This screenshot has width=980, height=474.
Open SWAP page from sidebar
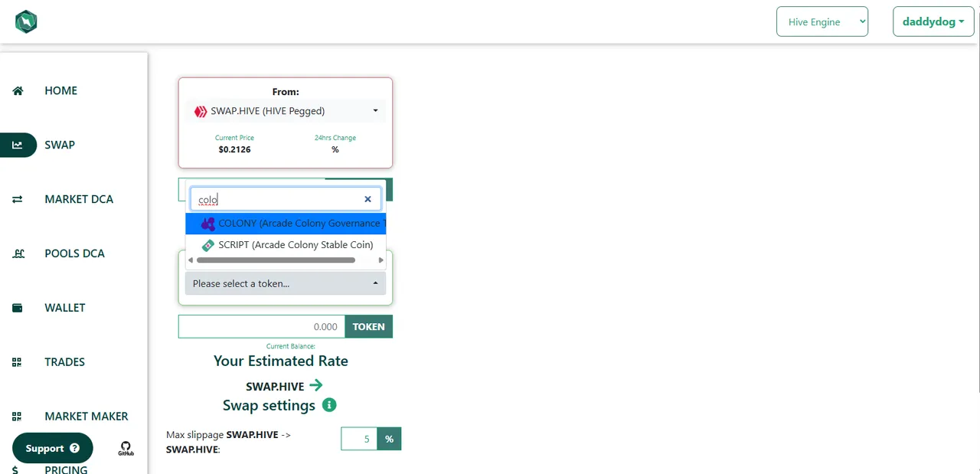click(x=60, y=145)
